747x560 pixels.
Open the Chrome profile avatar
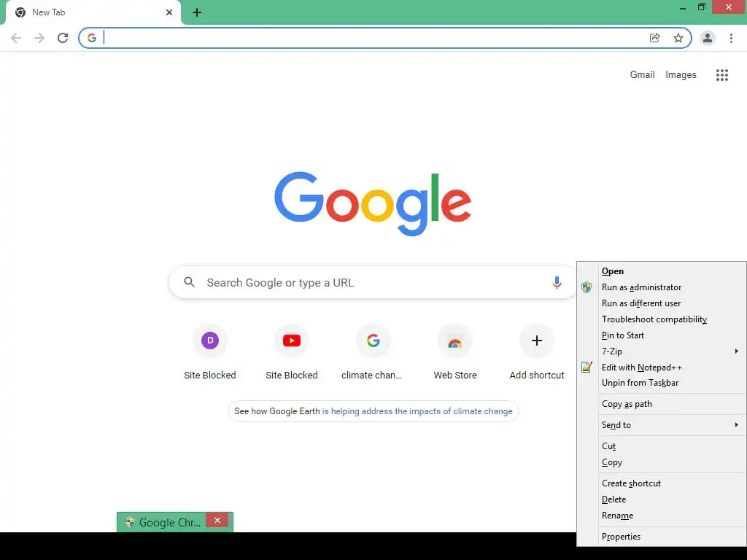[x=708, y=38]
